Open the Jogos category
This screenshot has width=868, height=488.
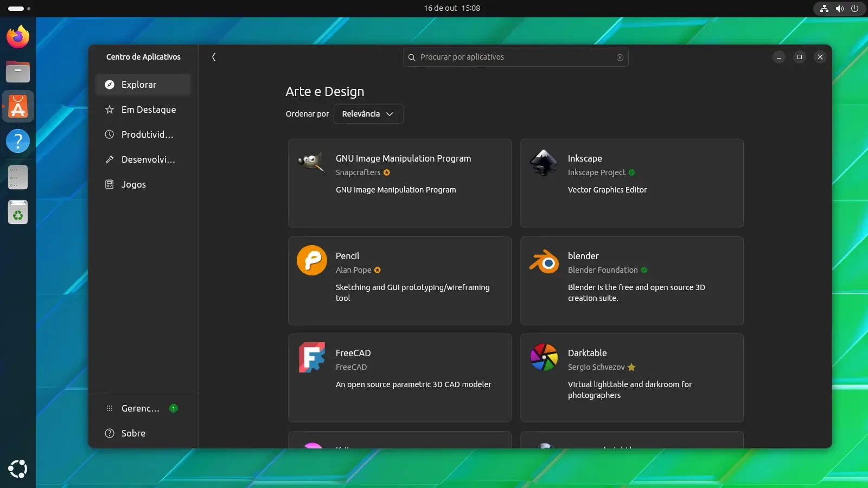coord(143,184)
